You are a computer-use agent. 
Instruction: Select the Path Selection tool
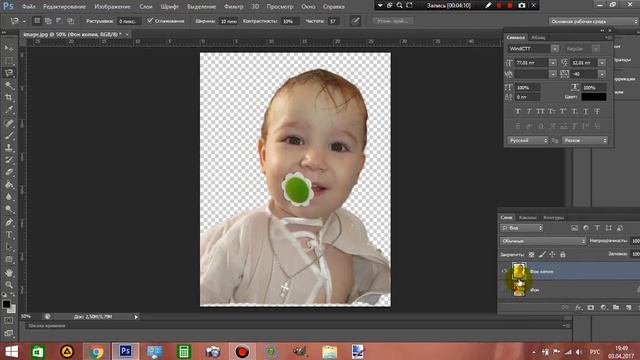[x=9, y=247]
